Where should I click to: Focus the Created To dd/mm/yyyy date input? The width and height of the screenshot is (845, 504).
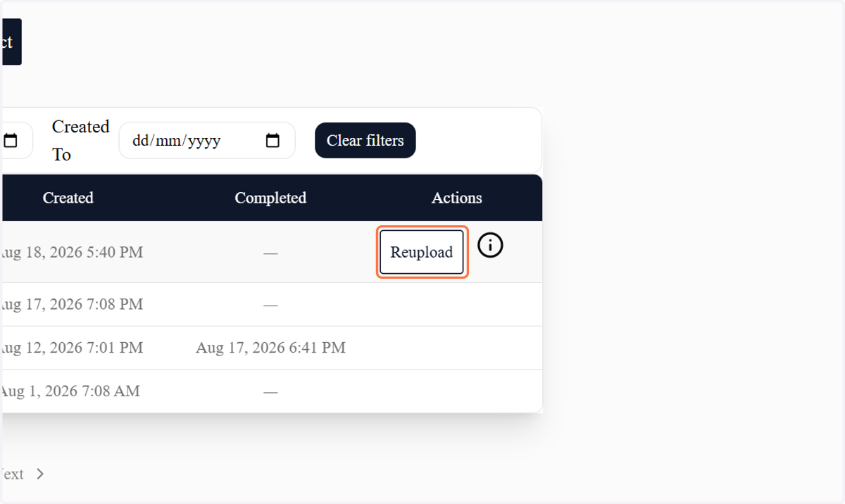pos(207,141)
